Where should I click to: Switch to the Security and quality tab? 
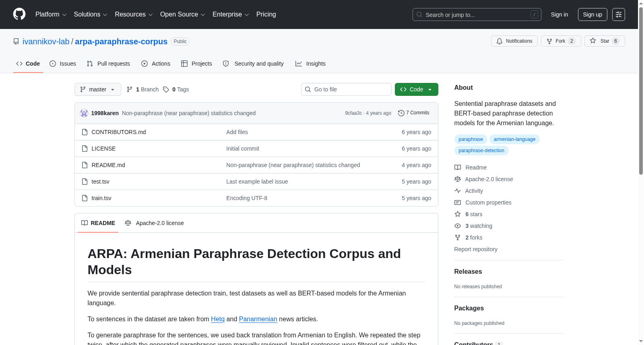click(253, 64)
